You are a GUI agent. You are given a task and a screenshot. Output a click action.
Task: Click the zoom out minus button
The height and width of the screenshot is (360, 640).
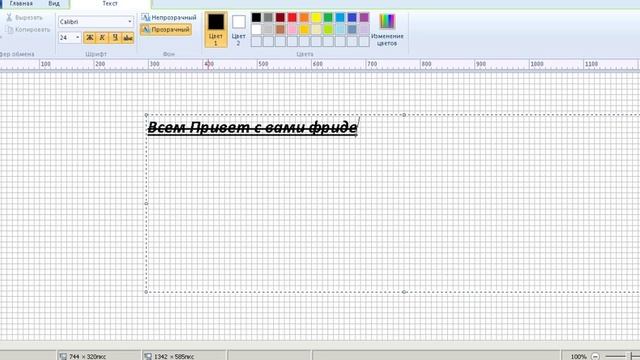point(596,356)
